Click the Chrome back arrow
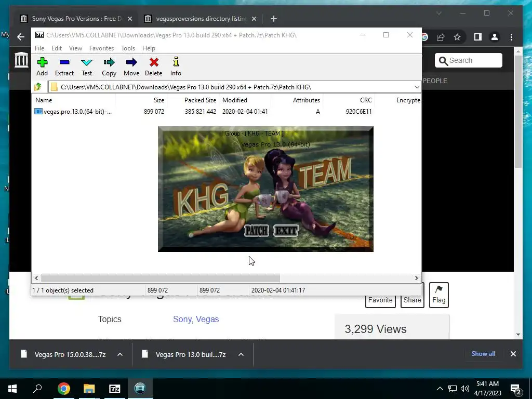This screenshot has height=399, width=532. [21, 37]
